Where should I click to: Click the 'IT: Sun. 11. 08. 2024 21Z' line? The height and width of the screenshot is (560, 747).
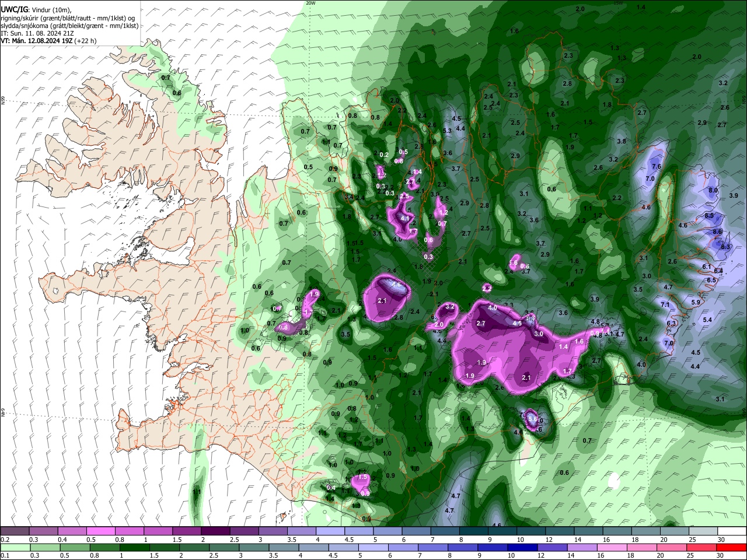37,33
